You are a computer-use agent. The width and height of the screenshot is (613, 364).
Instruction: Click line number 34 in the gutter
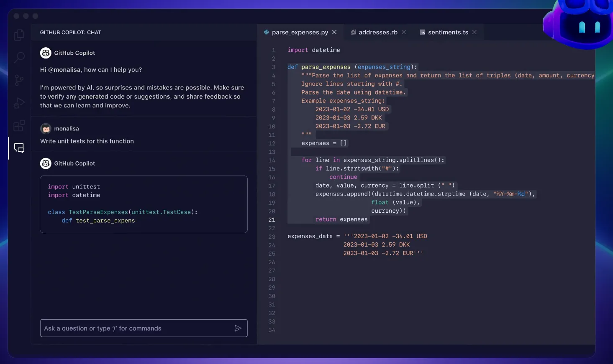[x=272, y=330]
